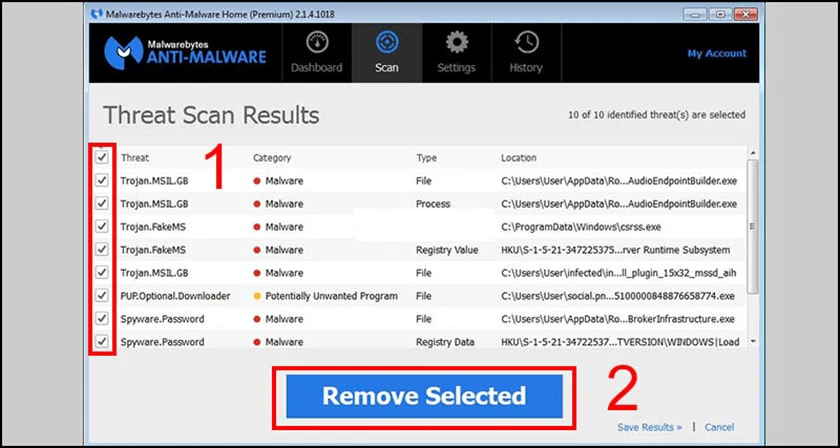
Task: Click the '10 of 10 identified threat(s)' status text
Action: pos(657,115)
